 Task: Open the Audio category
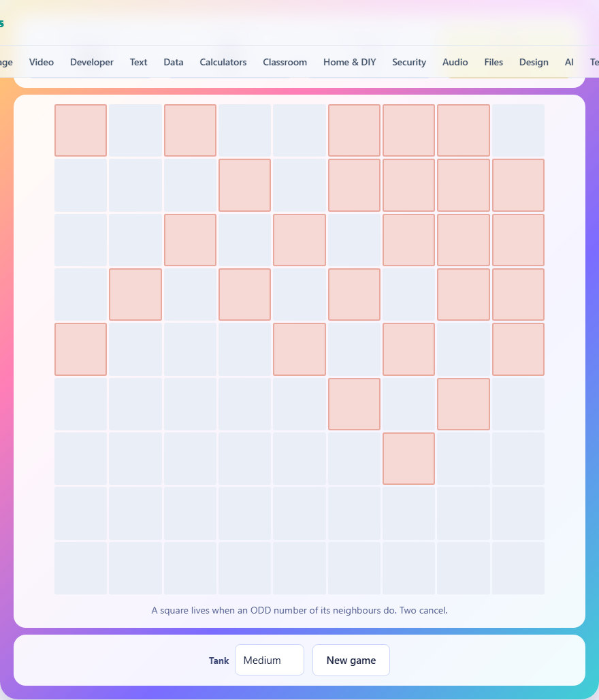[x=455, y=62]
